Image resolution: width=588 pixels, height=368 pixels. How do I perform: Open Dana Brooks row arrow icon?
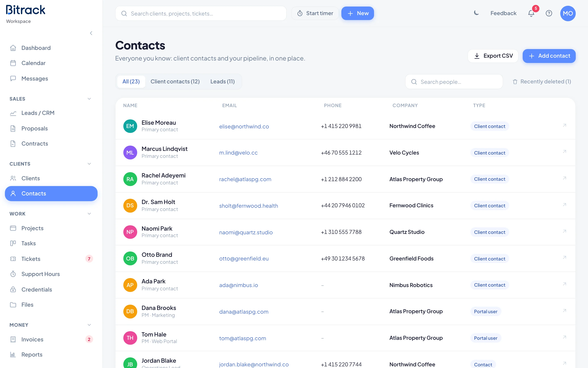(565, 311)
